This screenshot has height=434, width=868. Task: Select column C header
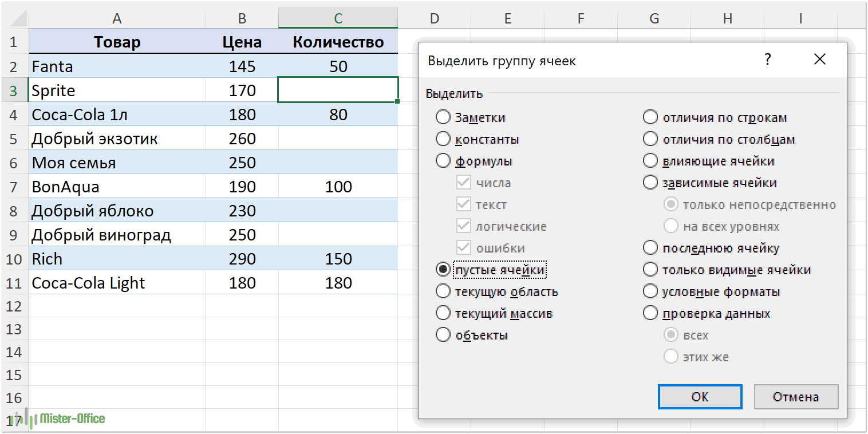click(338, 18)
